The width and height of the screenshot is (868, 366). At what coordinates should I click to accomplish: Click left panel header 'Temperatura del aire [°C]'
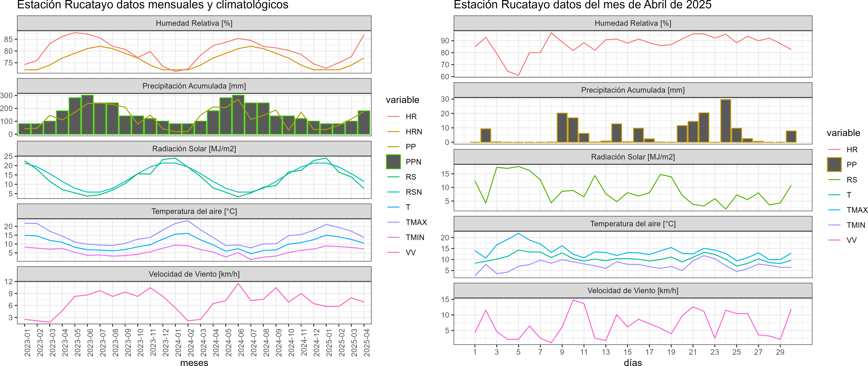pos(194,211)
